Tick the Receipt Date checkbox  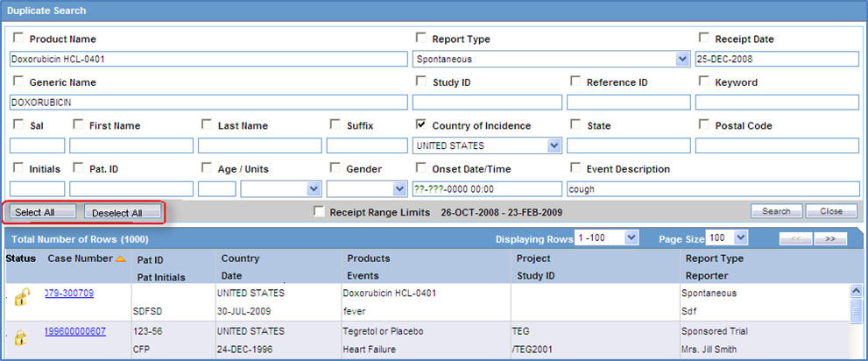704,38
